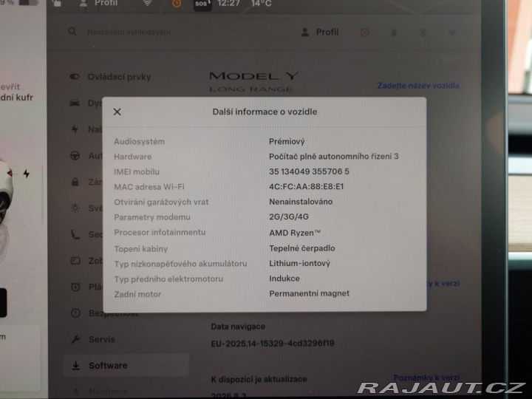The height and width of the screenshot is (399, 532).
Task: Click the charging bolt icon beside the car
Action: point(26,174)
